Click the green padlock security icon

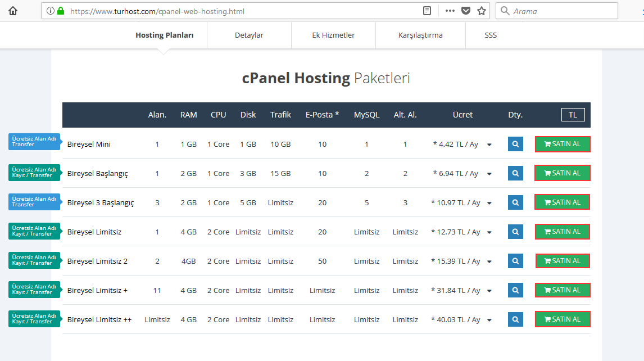(x=61, y=11)
